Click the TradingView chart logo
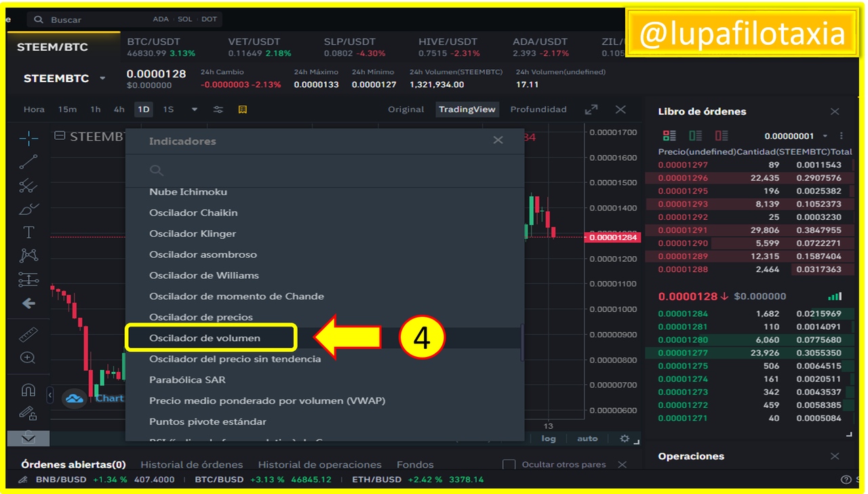This screenshot has height=494, width=868. pyautogui.click(x=75, y=398)
